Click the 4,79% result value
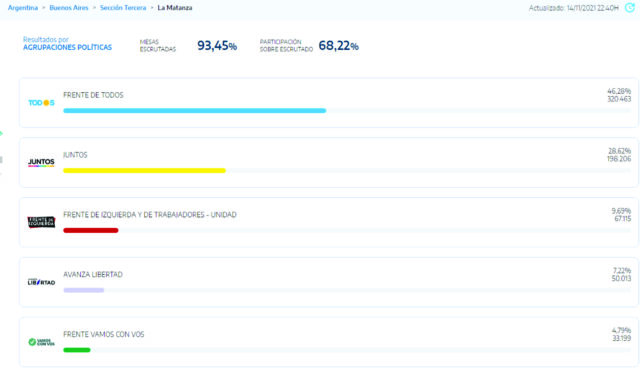 pos(621,330)
